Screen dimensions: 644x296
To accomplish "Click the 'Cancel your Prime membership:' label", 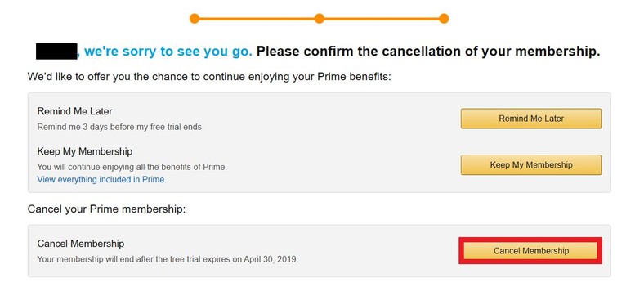I will (x=107, y=209).
